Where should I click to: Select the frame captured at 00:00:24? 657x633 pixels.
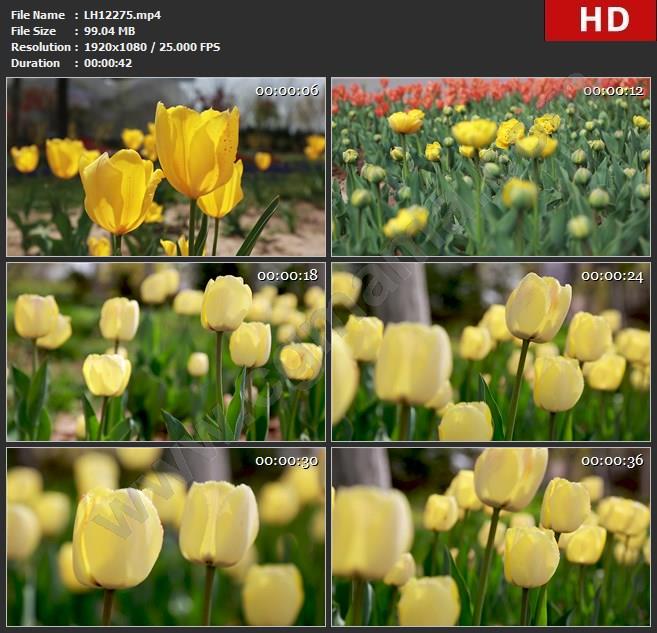coord(490,352)
